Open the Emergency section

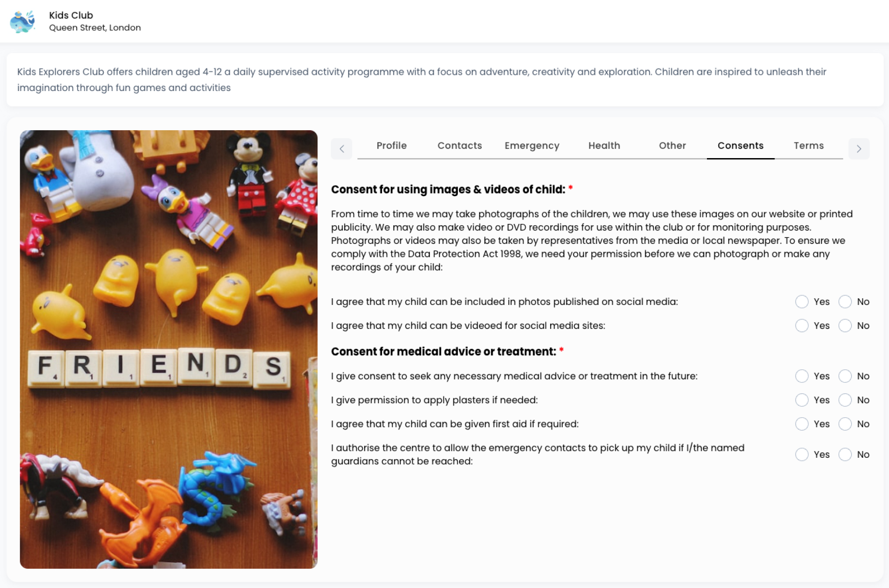[531, 145]
